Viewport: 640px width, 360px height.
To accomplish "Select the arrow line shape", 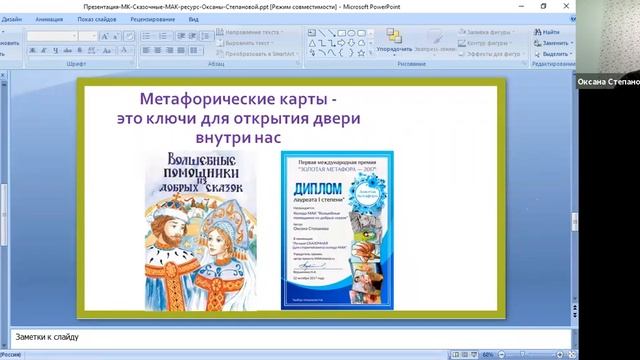I will (332, 33).
